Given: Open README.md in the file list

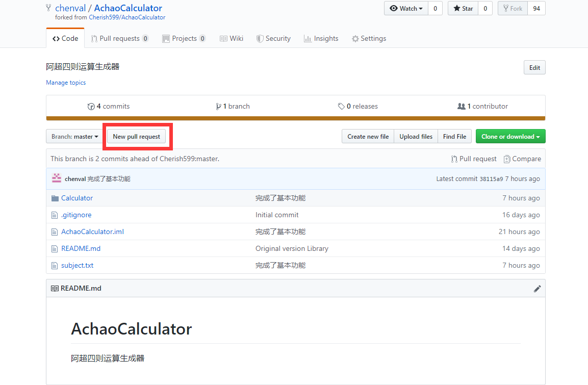Looking at the screenshot, I should pyautogui.click(x=81, y=248).
